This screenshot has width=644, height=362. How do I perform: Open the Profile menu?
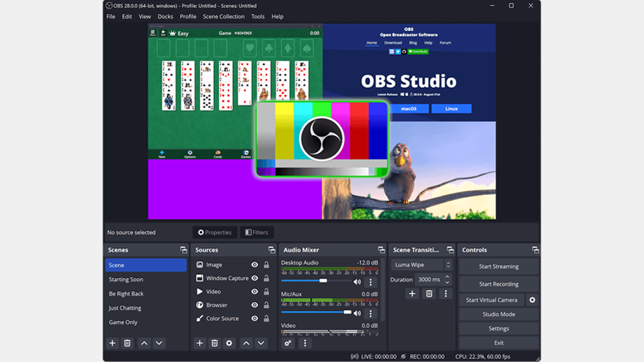[x=188, y=16]
